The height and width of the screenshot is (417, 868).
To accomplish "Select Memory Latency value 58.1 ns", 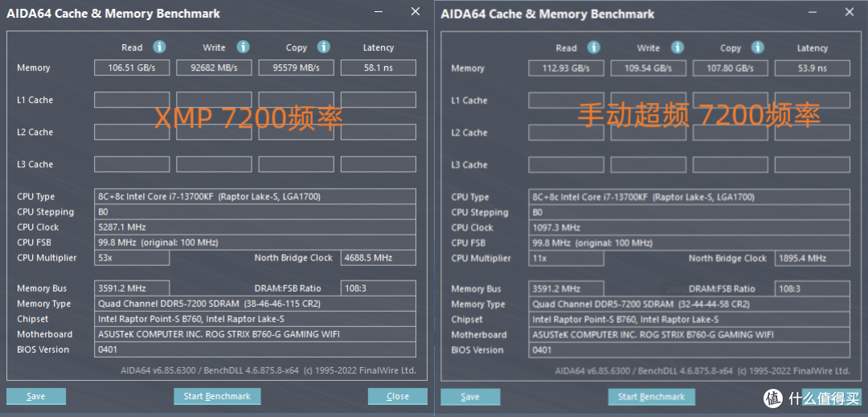I will click(378, 68).
